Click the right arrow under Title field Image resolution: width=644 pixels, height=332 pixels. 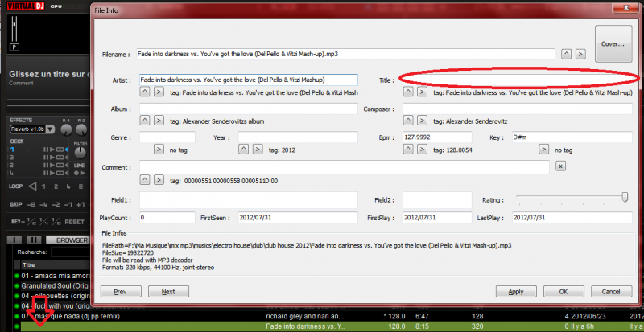(422, 92)
